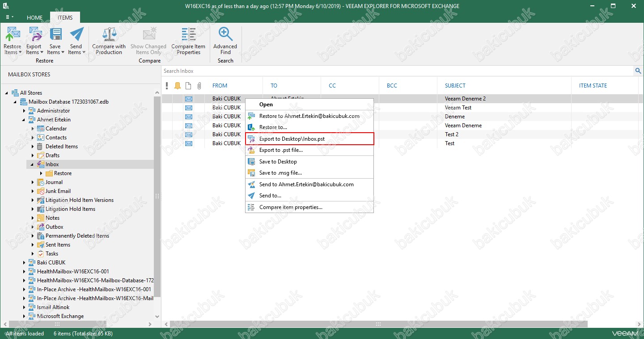The height and width of the screenshot is (339, 644).
Task: Expand the Calendar folder arrow
Action: (33, 129)
